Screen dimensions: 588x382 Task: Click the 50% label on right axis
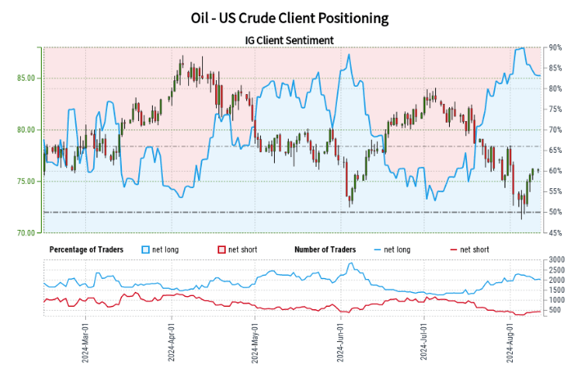555,212
